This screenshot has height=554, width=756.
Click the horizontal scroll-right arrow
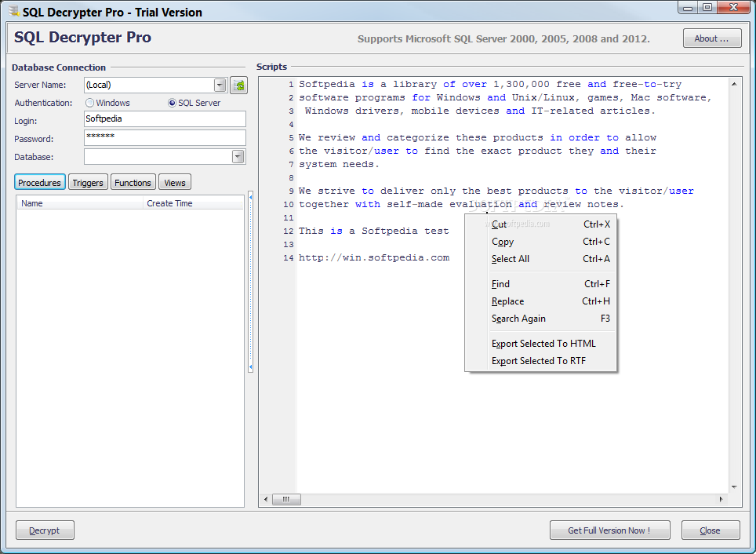tap(721, 500)
